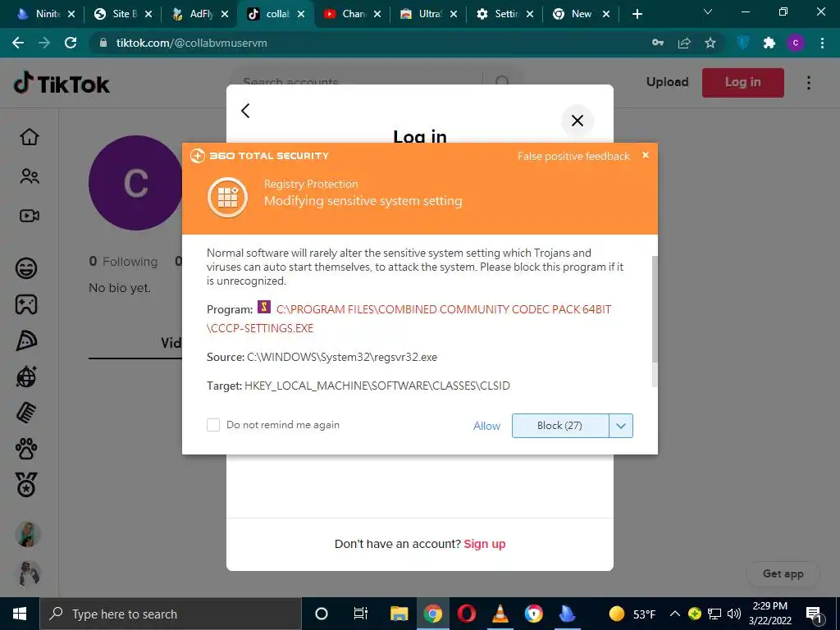Block the program in 360 Total Security
The width and height of the screenshot is (840, 630).
[x=559, y=426]
